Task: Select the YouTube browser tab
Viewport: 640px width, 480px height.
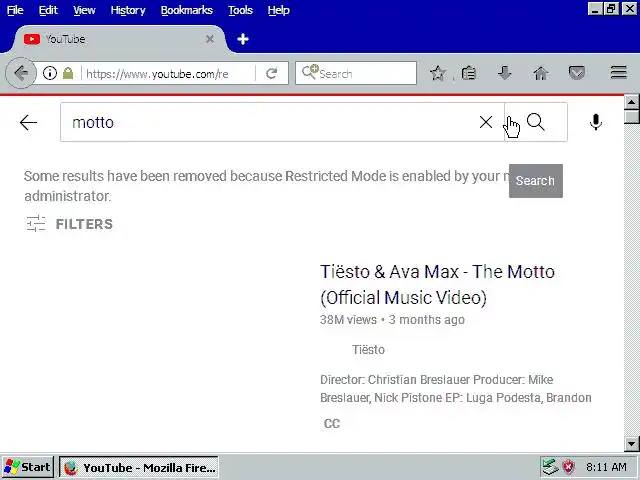Action: [x=118, y=39]
